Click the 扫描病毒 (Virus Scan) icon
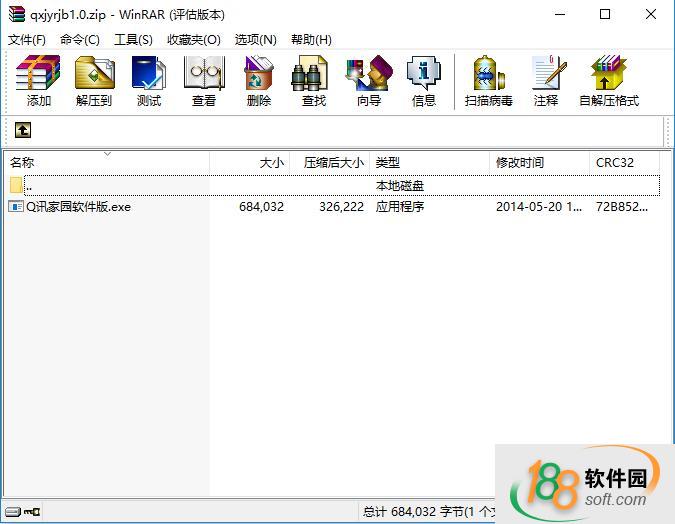The width and height of the screenshot is (675, 524). pyautogui.click(x=488, y=81)
